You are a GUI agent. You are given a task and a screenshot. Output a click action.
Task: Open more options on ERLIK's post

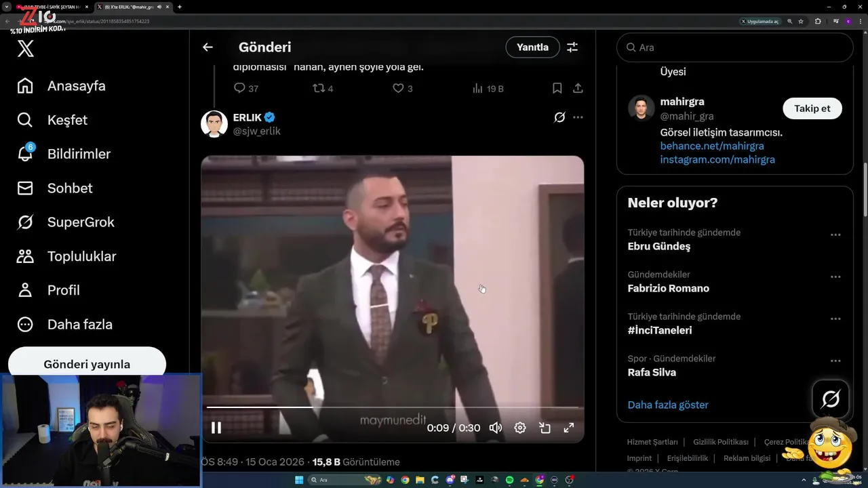(x=578, y=117)
